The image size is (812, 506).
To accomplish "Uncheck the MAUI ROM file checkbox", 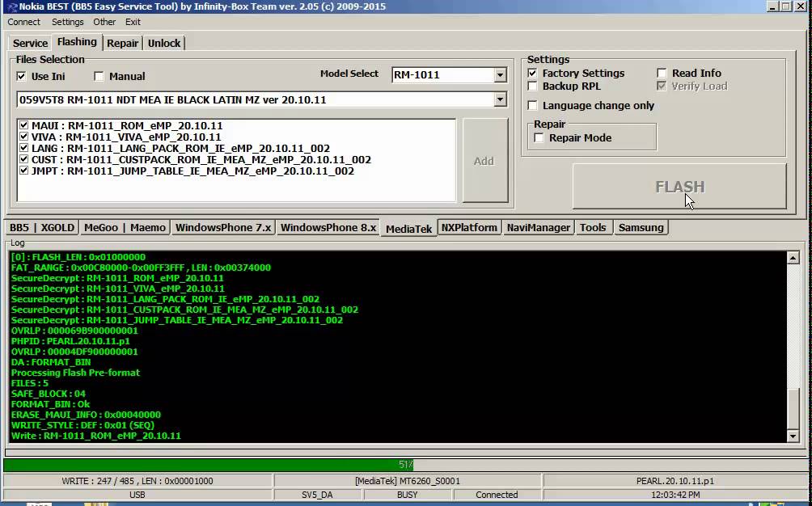I will pos(23,125).
